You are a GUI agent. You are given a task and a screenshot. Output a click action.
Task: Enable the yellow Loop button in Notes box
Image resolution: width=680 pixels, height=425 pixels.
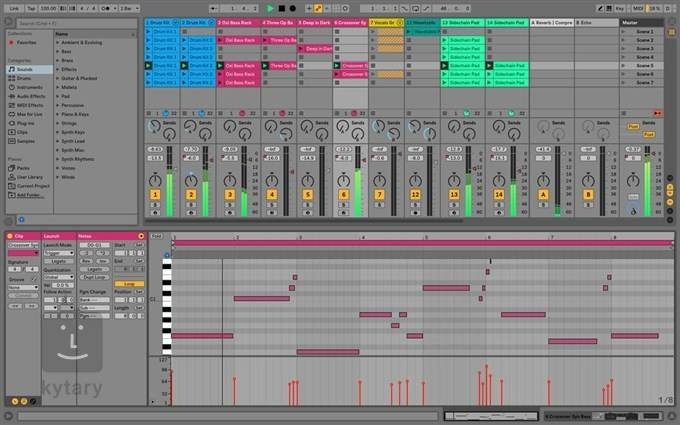129,284
